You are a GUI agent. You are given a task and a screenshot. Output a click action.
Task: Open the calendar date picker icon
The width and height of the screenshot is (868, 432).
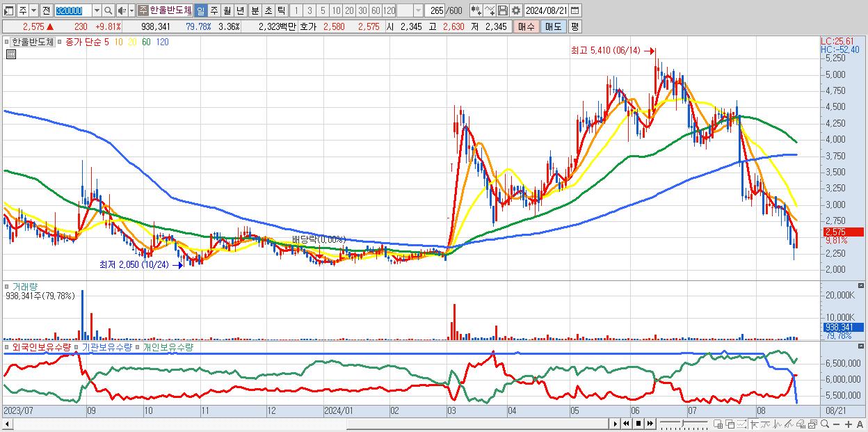coord(574,10)
